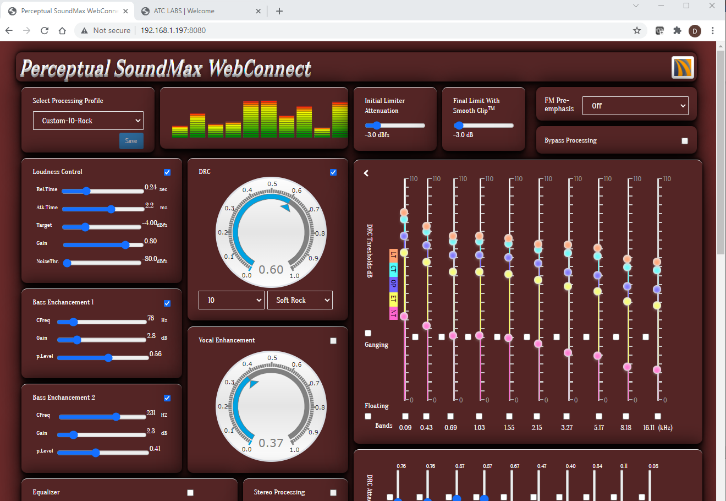
Task: Click the DRC knob showing 0.60
Action: click(271, 232)
